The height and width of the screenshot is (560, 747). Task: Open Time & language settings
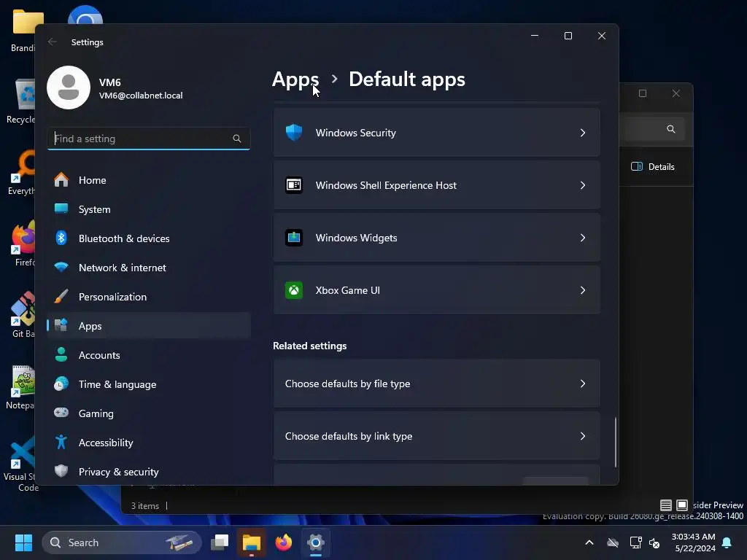click(149, 384)
